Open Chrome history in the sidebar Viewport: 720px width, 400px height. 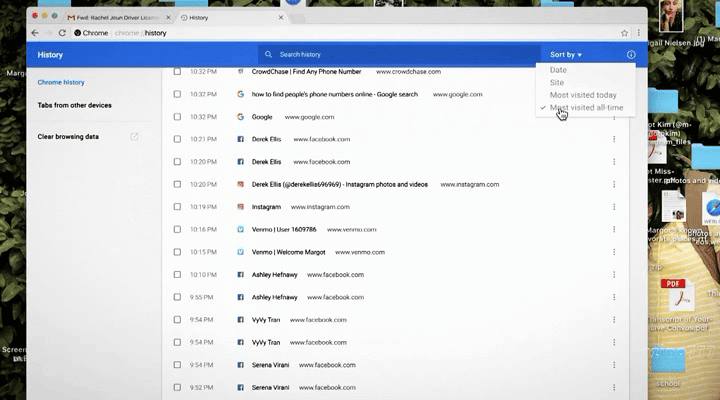(x=61, y=82)
